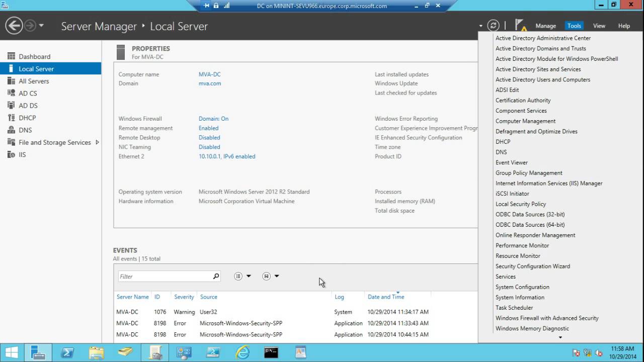The width and height of the screenshot is (644, 362).
Task: Select the User32 warning event row
Action: point(296,312)
